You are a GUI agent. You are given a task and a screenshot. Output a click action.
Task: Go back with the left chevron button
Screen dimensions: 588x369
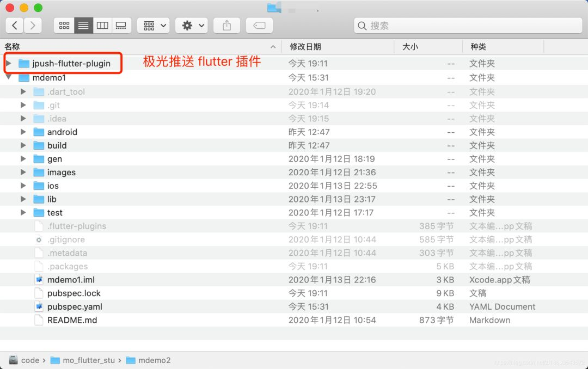15,26
